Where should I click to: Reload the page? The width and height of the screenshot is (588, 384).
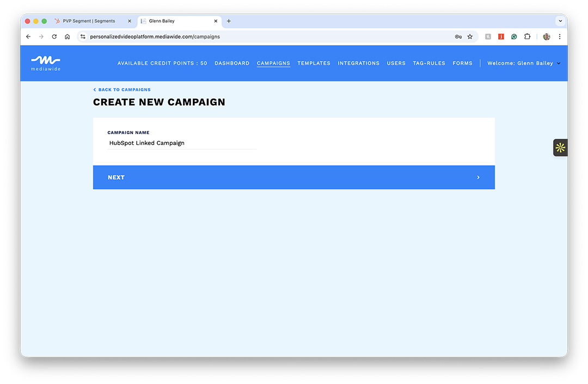(x=54, y=36)
